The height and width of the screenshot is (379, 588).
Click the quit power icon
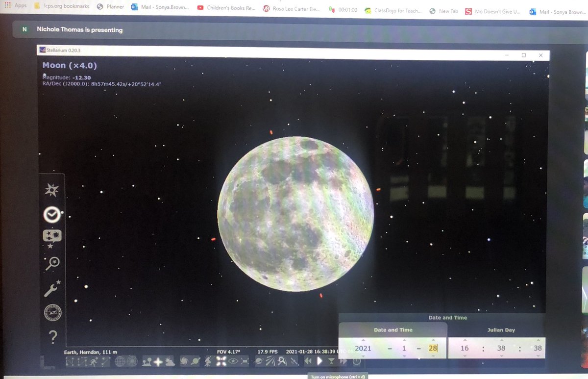pos(357,361)
